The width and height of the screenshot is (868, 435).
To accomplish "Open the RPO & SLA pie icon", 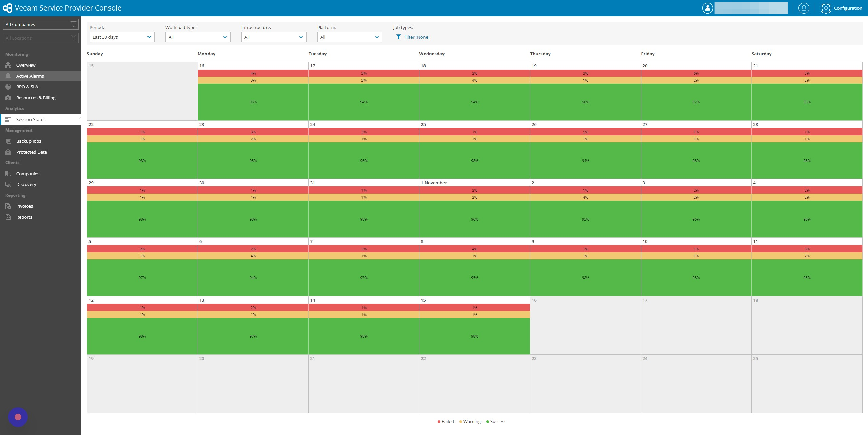I will coord(8,87).
